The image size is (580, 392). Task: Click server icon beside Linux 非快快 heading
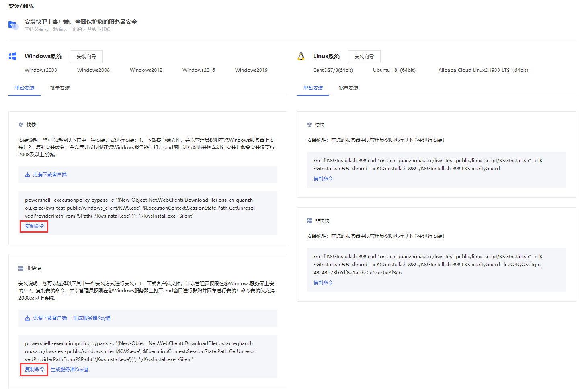pos(309,221)
